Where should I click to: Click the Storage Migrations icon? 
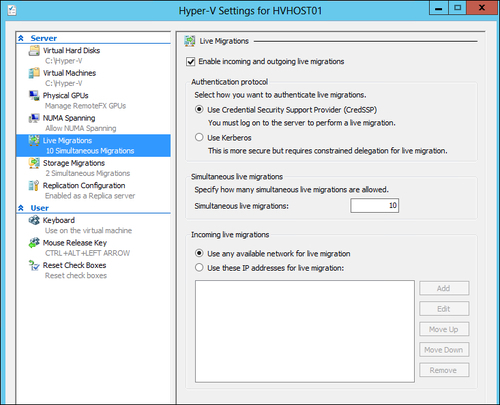click(34, 163)
